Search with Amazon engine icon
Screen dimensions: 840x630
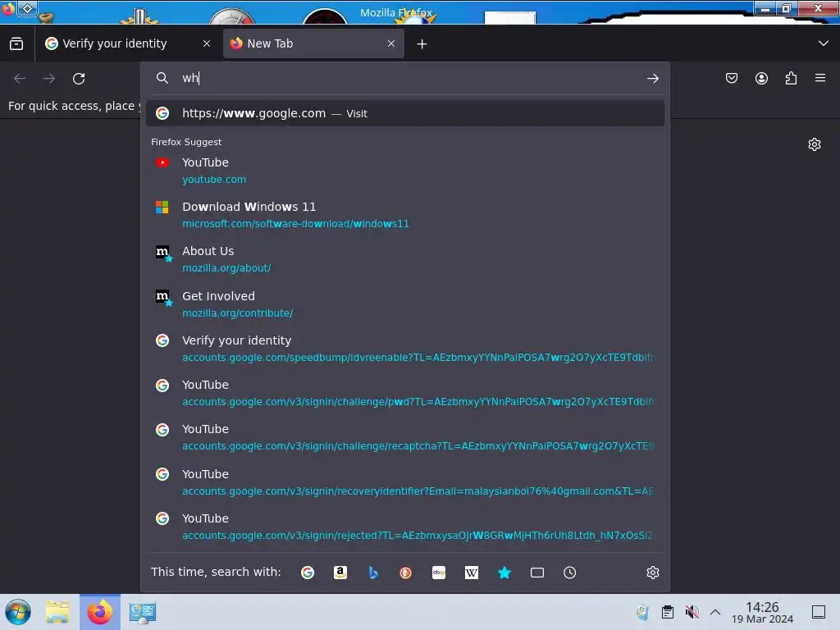point(340,573)
